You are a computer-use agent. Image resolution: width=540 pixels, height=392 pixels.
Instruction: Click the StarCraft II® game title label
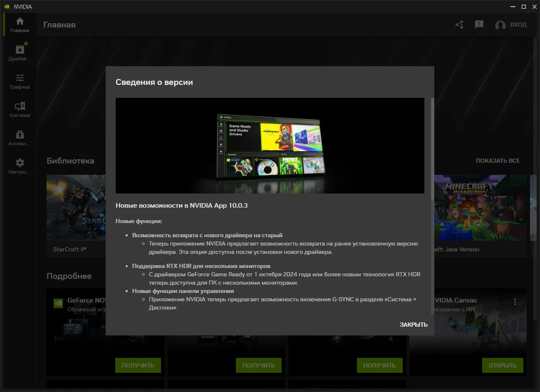[x=70, y=249]
